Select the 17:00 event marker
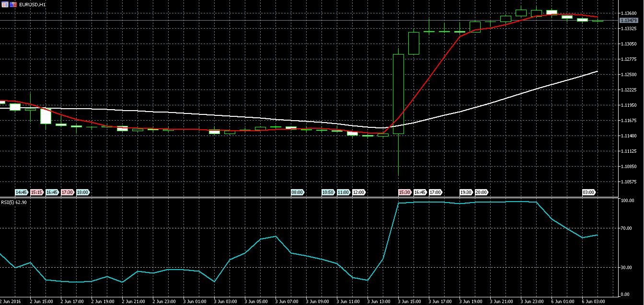The width and height of the screenshot is (644, 305). 435,192
